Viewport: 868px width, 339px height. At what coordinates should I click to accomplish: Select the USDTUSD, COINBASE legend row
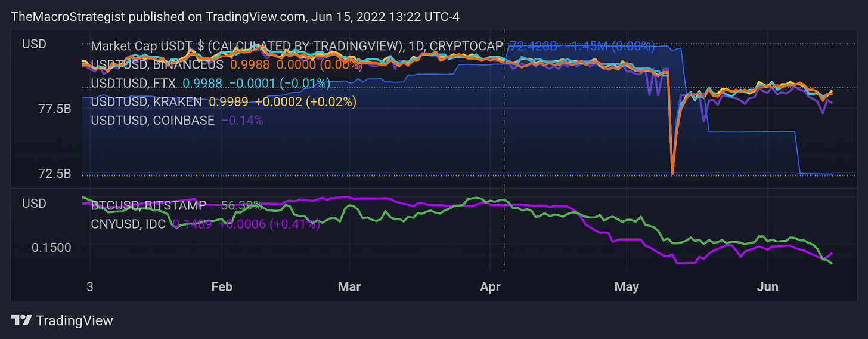pyautogui.click(x=177, y=120)
